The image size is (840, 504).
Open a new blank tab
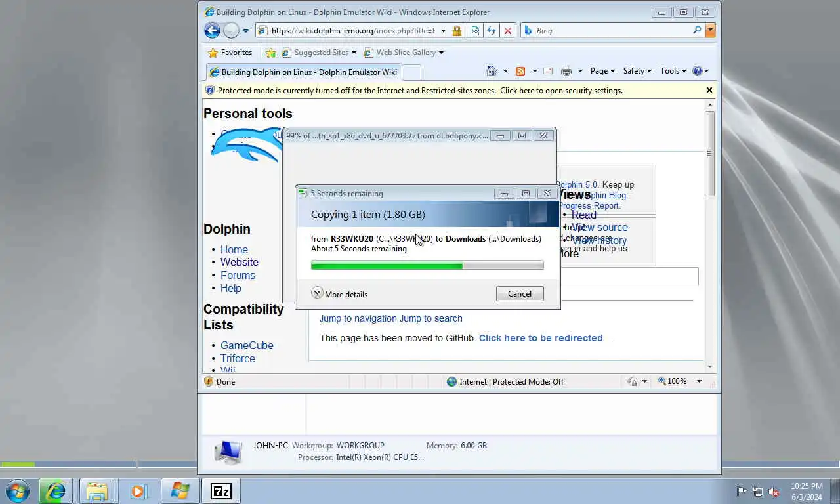pyautogui.click(x=411, y=72)
